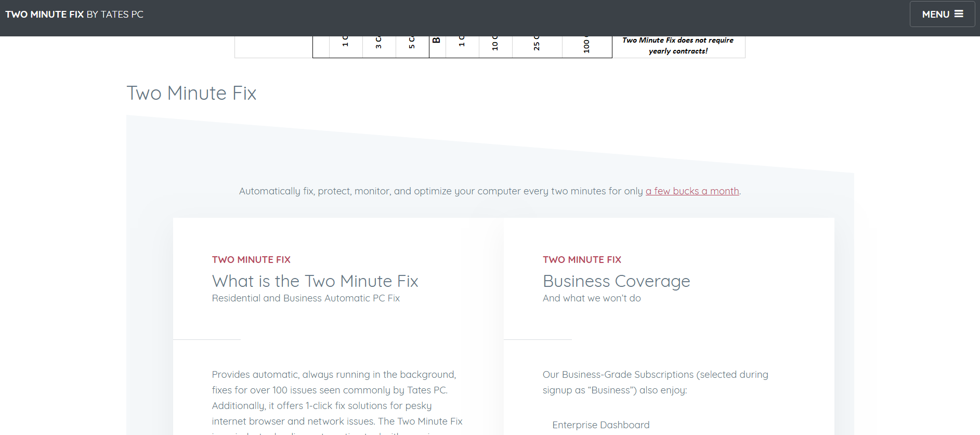The height and width of the screenshot is (435, 980).
Task: Click 'Residential and Business Automatic PC Fix' subtitle
Action: point(306,298)
